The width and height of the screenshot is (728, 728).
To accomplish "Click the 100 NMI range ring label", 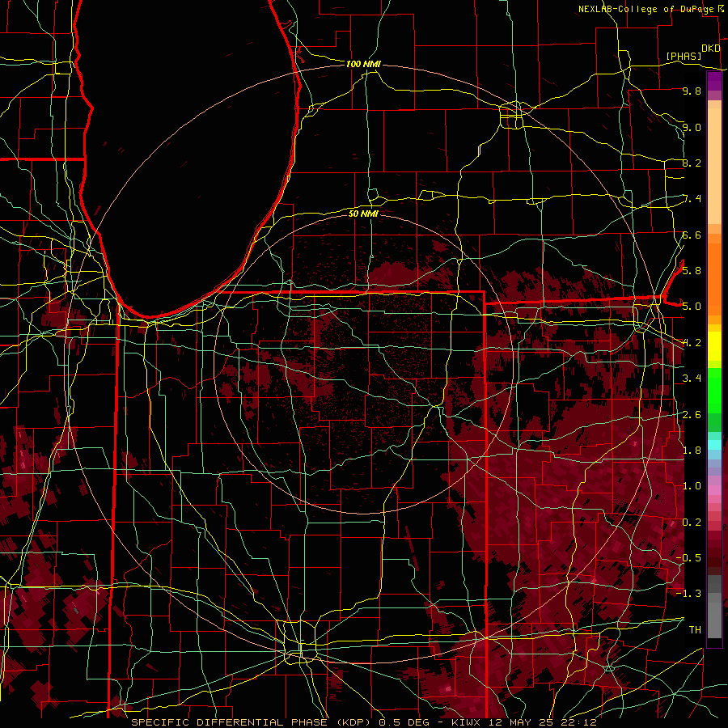I will (363, 64).
